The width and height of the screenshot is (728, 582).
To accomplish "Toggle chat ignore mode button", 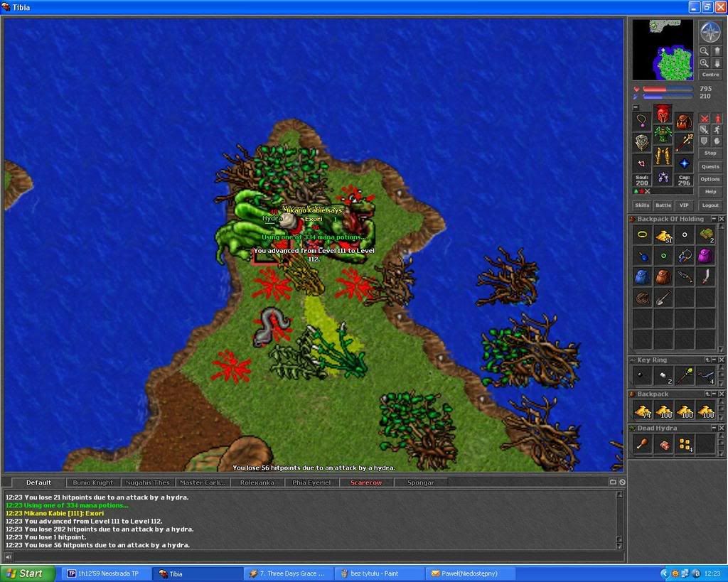I will [622, 483].
